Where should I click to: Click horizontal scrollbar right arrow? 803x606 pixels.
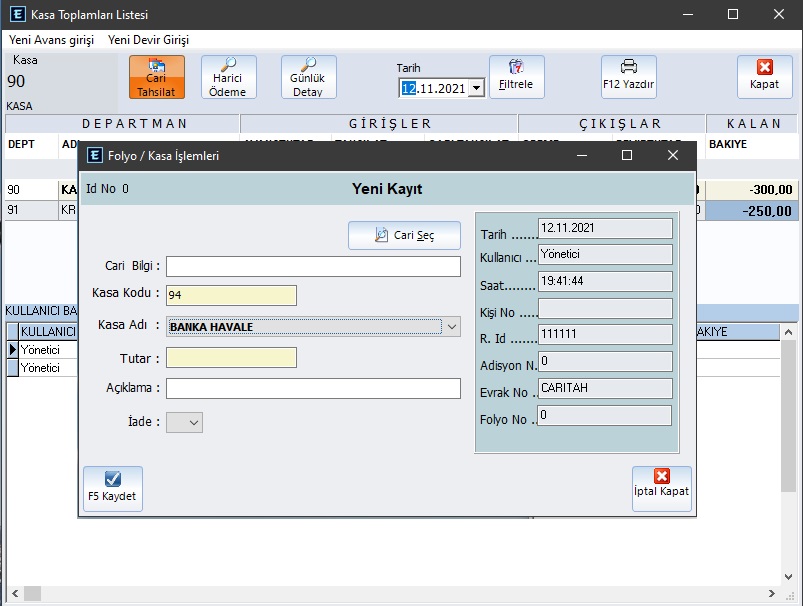pos(771,593)
